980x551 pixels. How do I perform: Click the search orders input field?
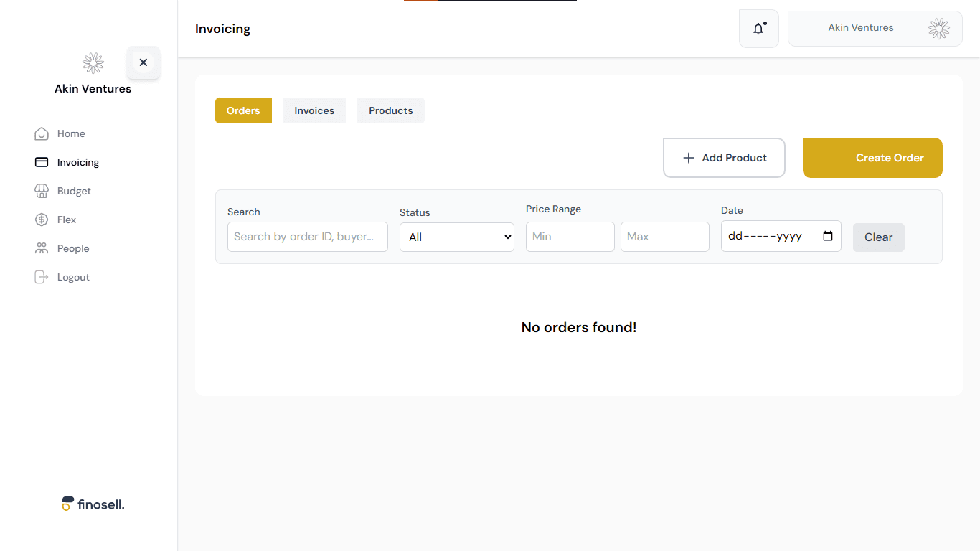click(x=307, y=236)
